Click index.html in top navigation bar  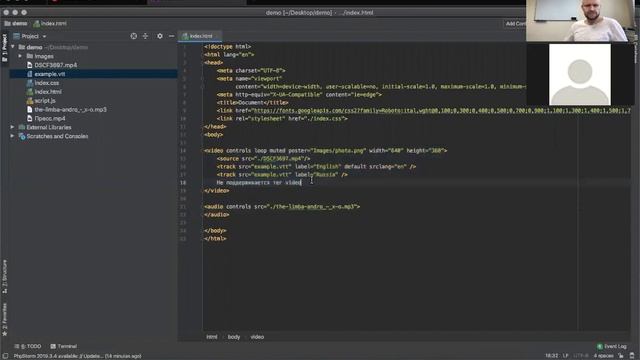click(x=50, y=24)
